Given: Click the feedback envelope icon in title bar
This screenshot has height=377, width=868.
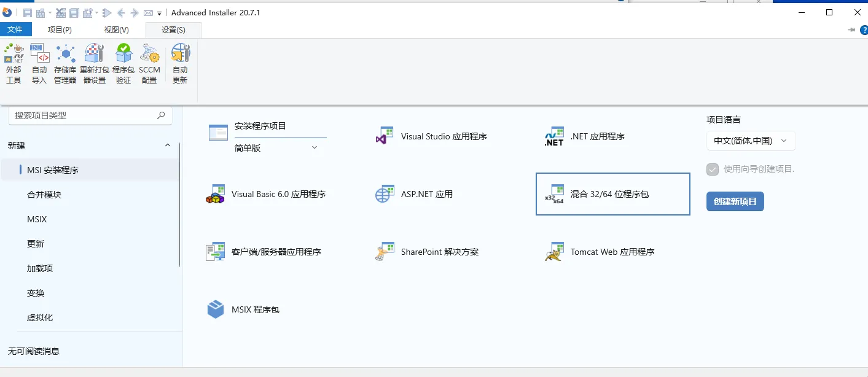Looking at the screenshot, I should click(x=147, y=12).
